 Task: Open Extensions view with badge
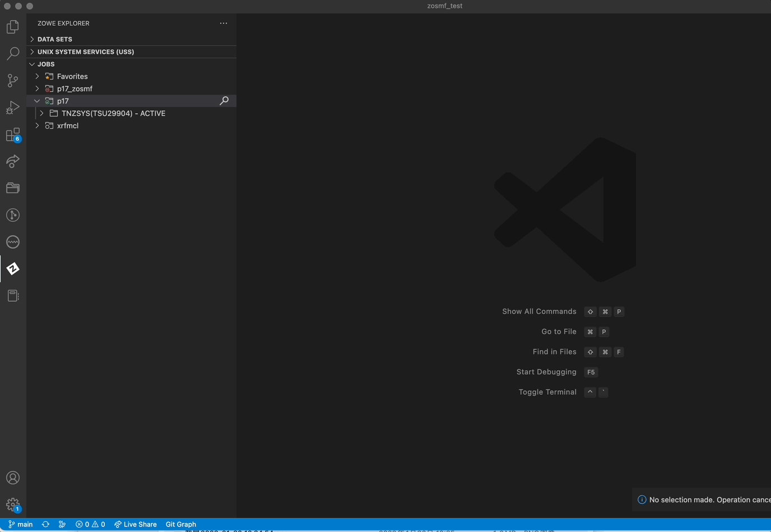coord(13,134)
